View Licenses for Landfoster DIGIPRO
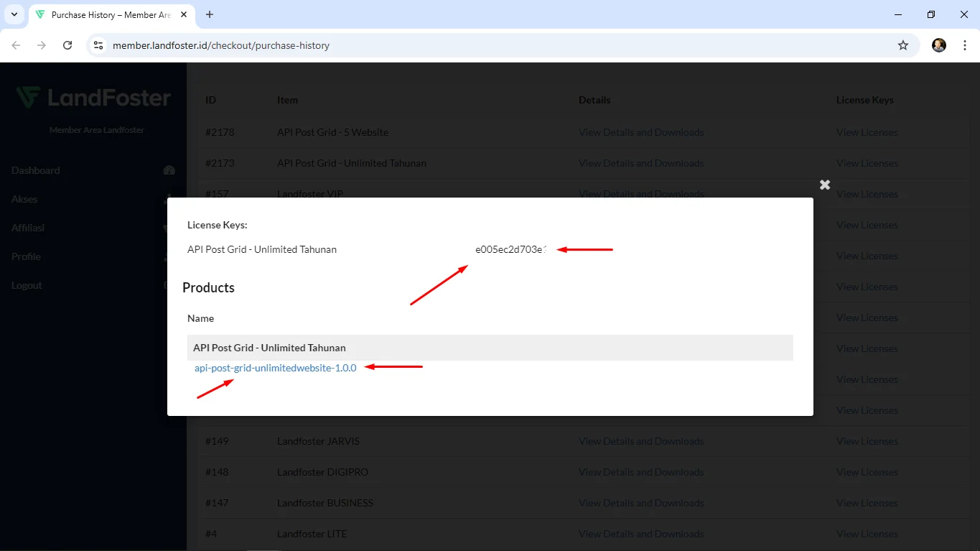980x551 pixels. (867, 472)
